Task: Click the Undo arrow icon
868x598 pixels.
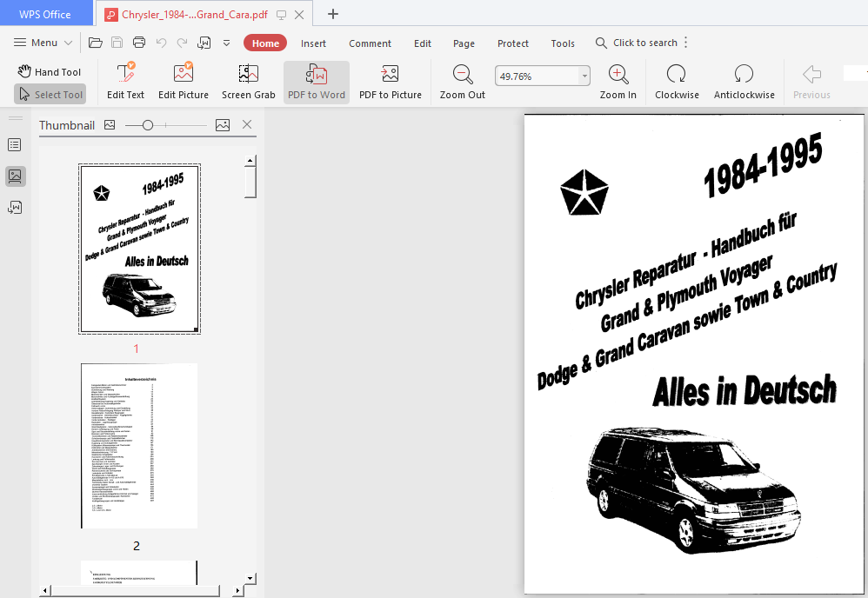Action: pos(161,43)
